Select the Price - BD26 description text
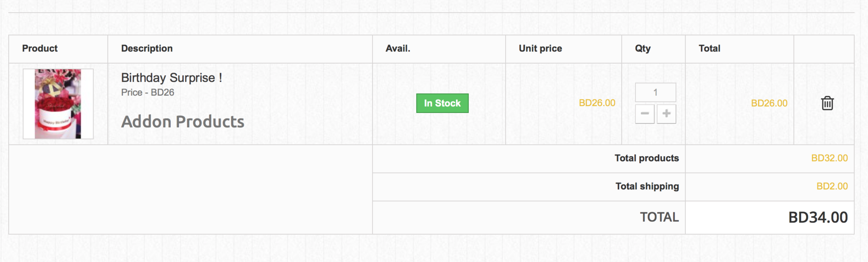 click(x=147, y=93)
